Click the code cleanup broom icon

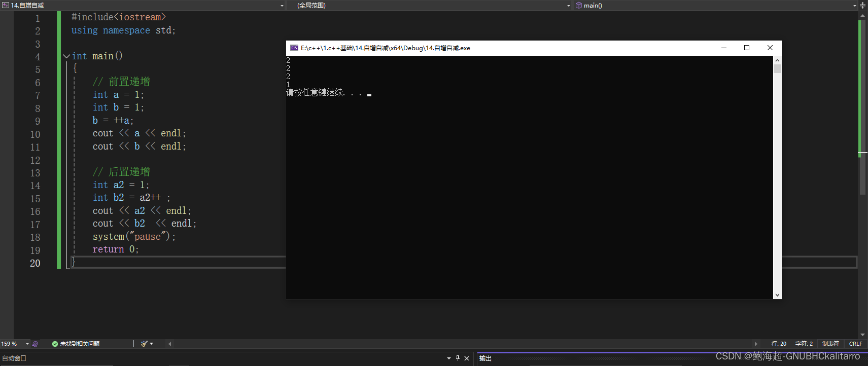click(144, 344)
